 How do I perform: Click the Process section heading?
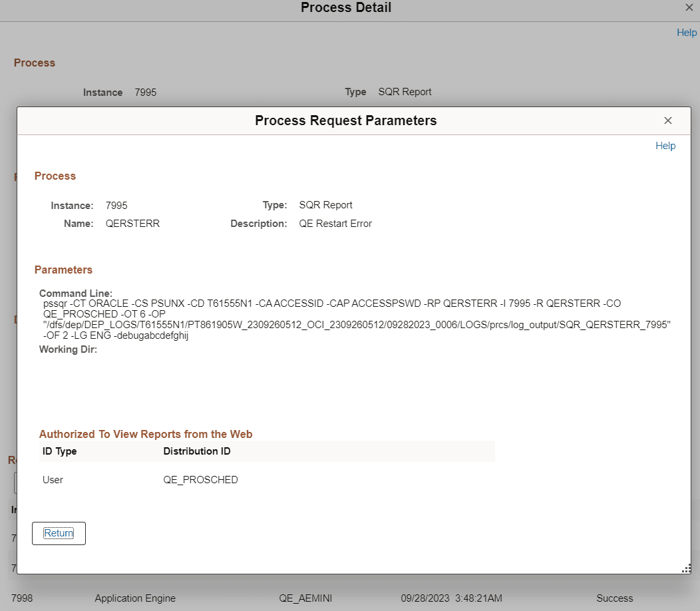coord(55,176)
